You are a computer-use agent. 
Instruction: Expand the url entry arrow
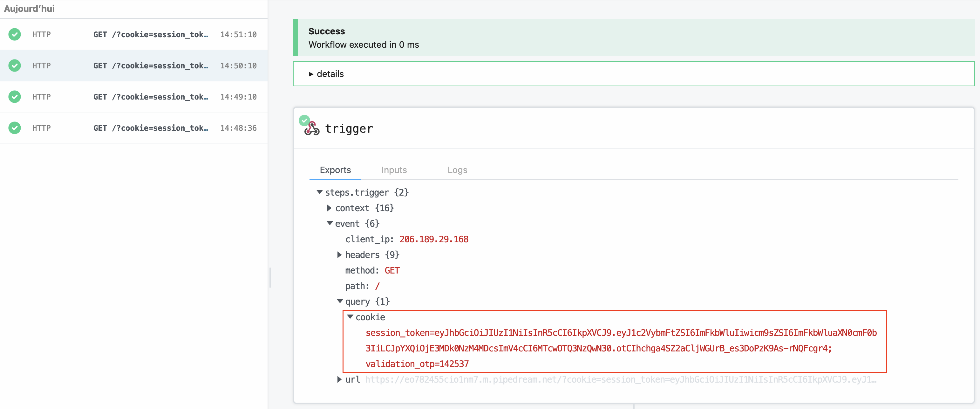(x=339, y=379)
